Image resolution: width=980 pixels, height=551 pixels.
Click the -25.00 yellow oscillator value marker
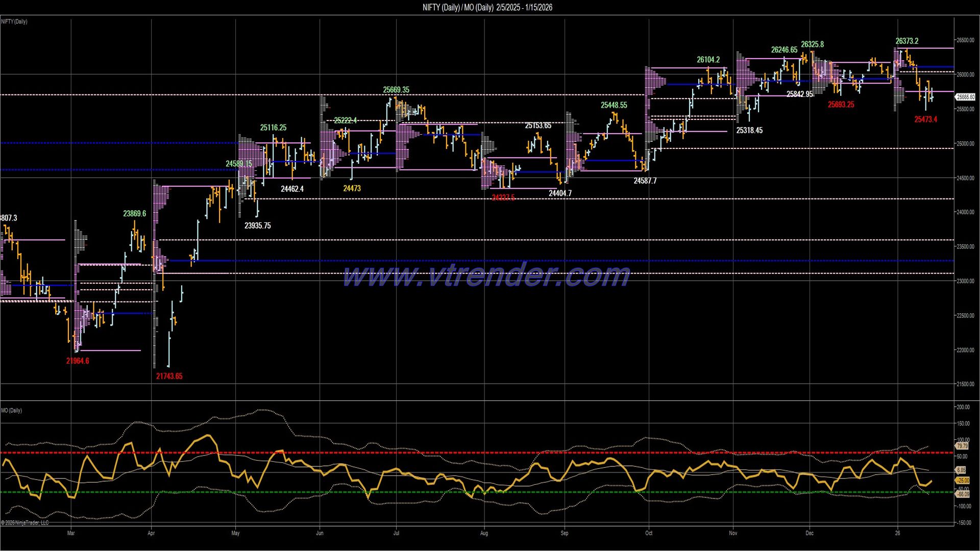tap(964, 480)
